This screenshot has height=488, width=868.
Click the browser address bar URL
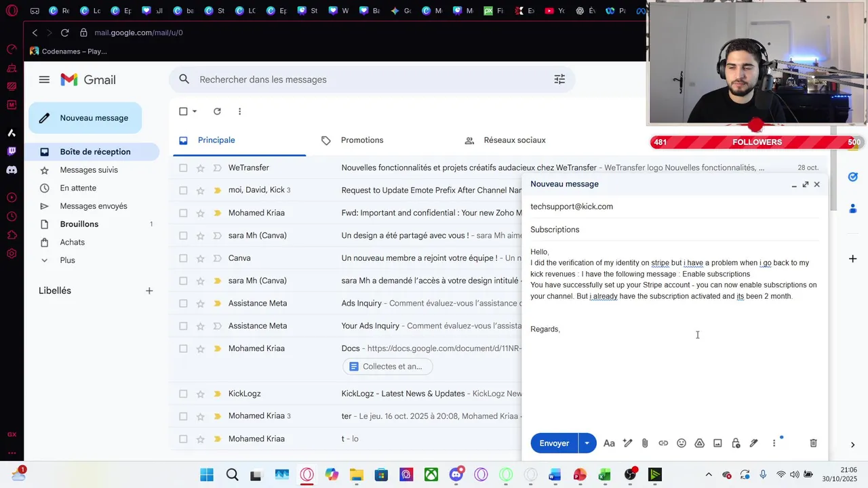coord(139,33)
